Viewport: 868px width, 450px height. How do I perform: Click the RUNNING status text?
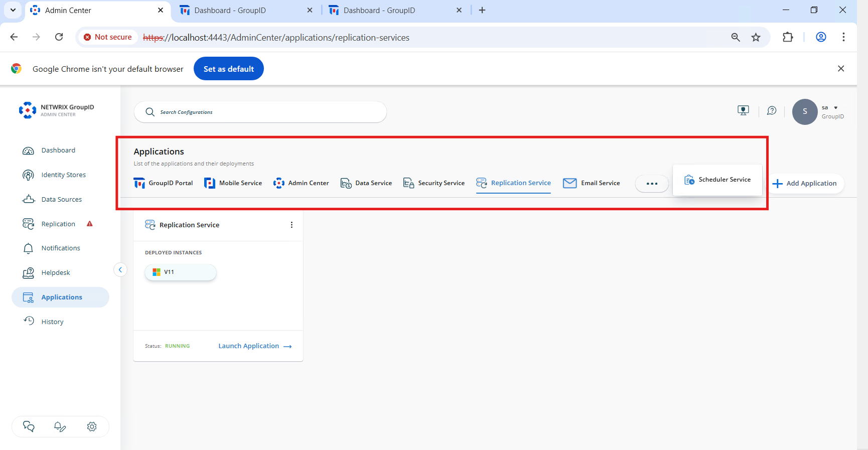[x=178, y=346]
